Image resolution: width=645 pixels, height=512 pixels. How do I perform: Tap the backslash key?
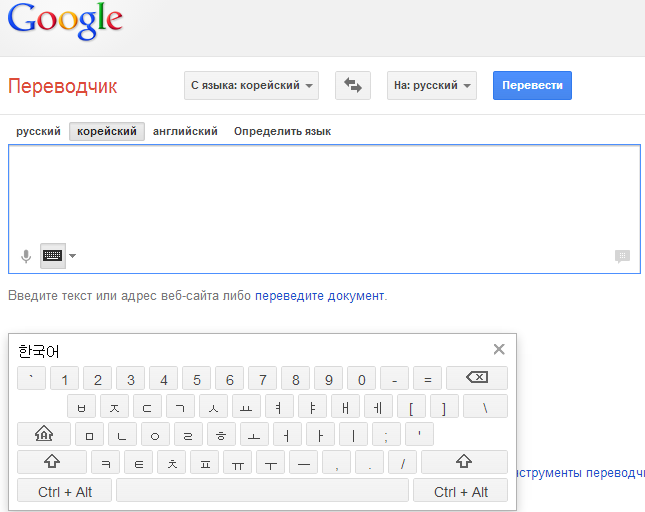point(485,406)
